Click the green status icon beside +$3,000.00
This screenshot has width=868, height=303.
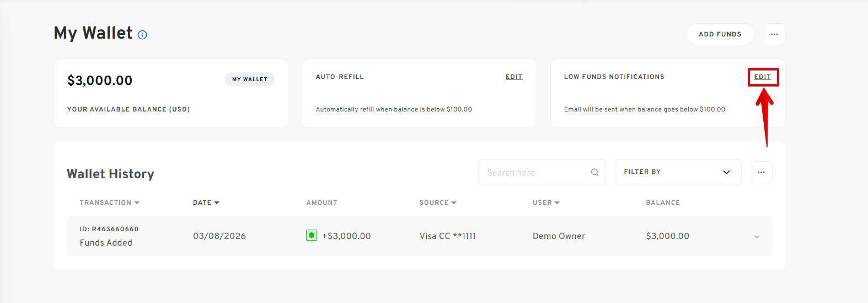(312, 236)
